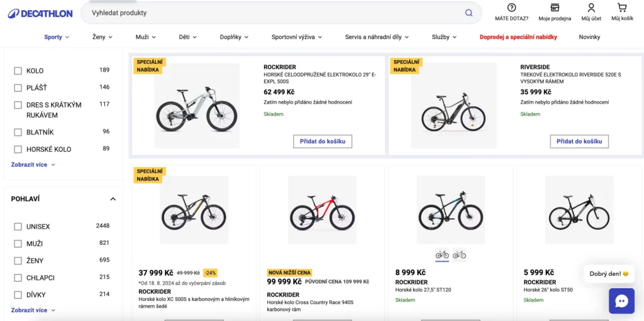Open the Sportovní výživa dropdown

(296, 37)
